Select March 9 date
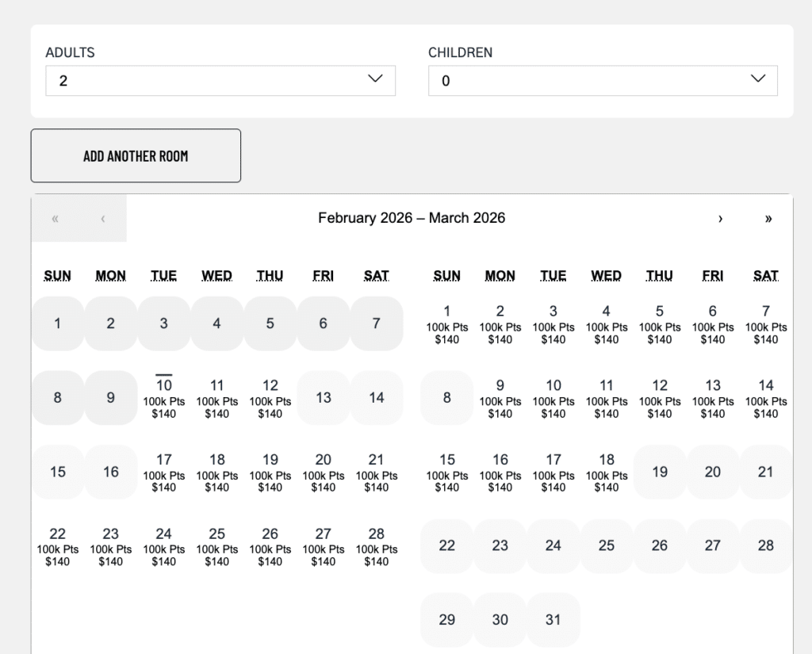The image size is (812, 654). (500, 398)
